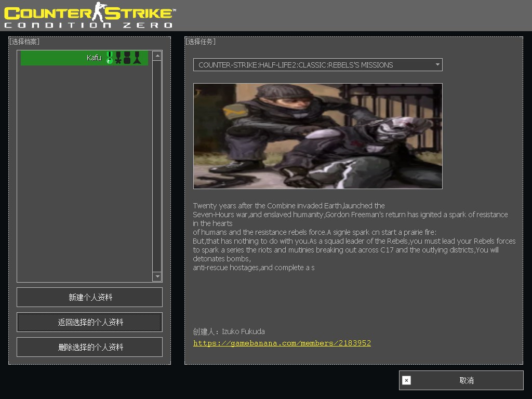This screenshot has height=399, width=532.
Task: Click the profile list scrollbar track
Action: coord(157,166)
